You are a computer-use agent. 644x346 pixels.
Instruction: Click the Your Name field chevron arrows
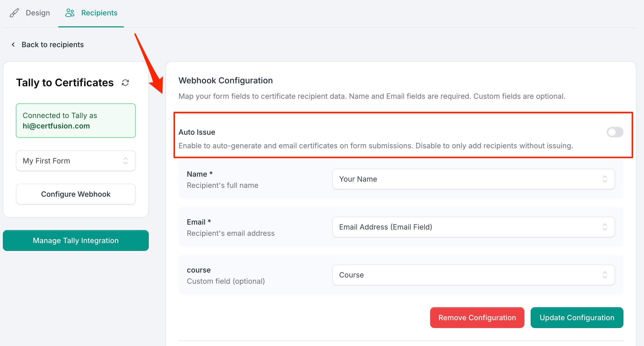pos(605,179)
